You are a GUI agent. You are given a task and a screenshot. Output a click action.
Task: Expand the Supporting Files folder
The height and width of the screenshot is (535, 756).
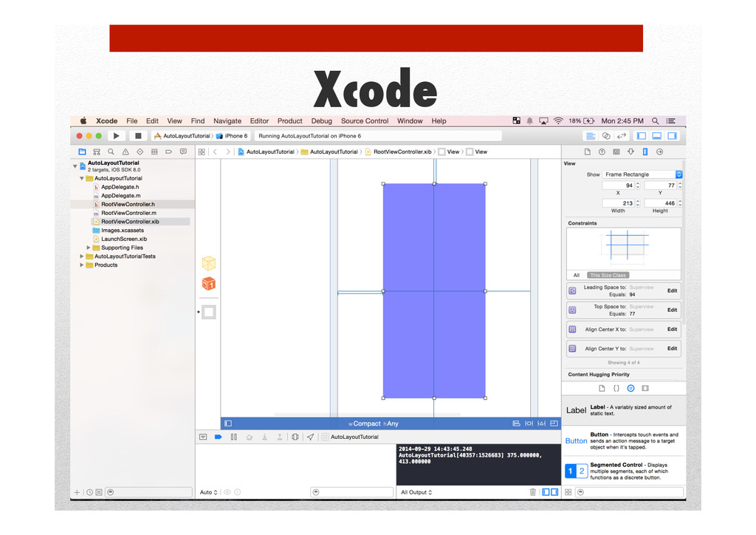tap(89, 248)
